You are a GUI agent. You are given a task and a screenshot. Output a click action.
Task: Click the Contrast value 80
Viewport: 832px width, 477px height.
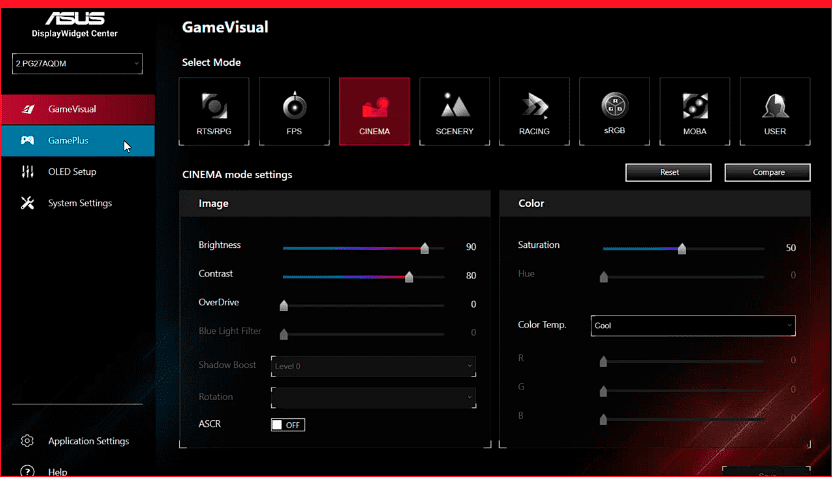pos(471,276)
